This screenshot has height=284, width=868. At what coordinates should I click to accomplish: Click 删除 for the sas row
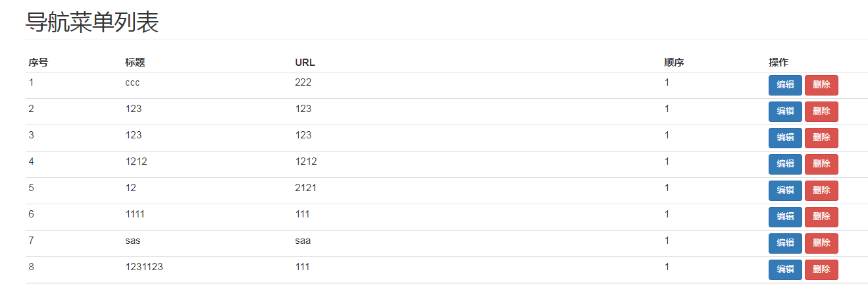click(821, 243)
